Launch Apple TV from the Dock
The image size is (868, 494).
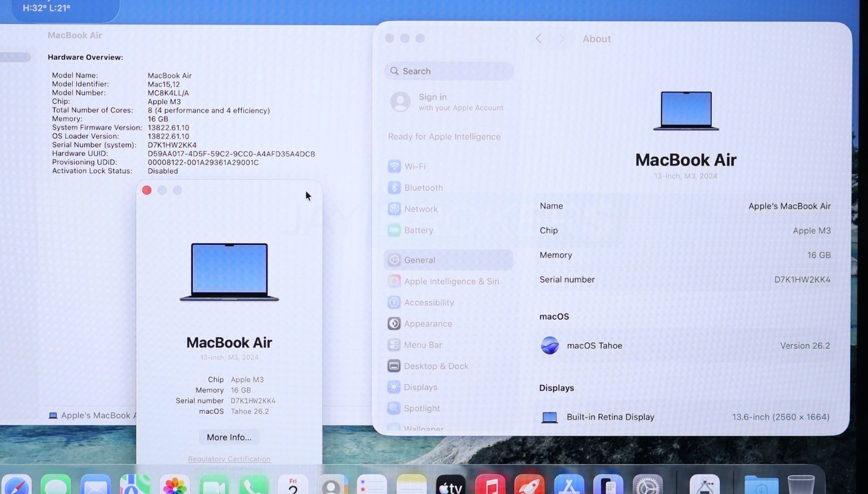tap(450, 485)
